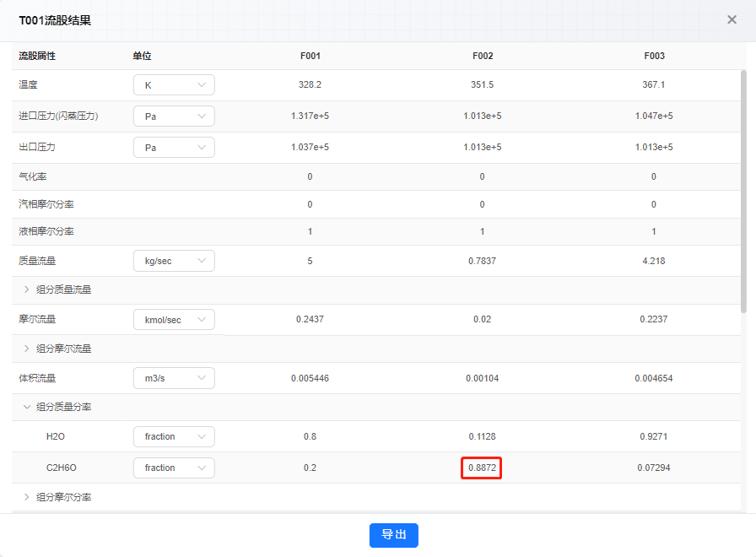Open the C2H6O fraction unit dropdown
Image resolution: width=756 pixels, height=557 pixels.
[174, 468]
